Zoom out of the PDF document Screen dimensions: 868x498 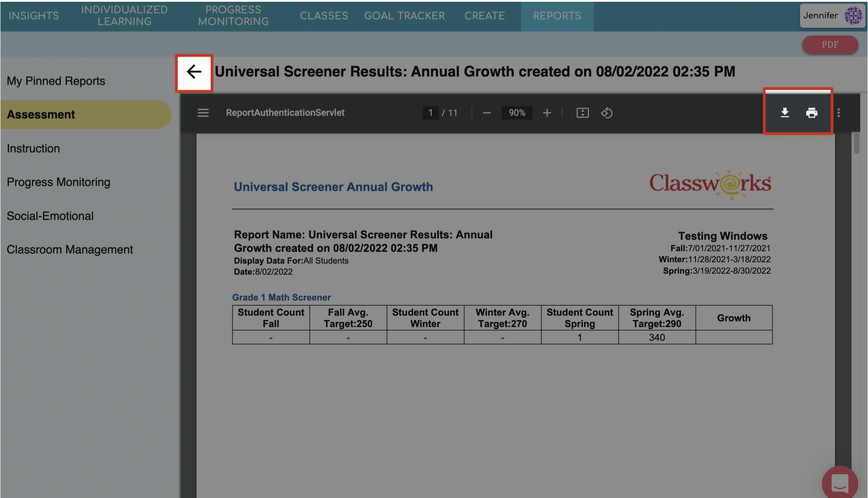[x=487, y=113]
